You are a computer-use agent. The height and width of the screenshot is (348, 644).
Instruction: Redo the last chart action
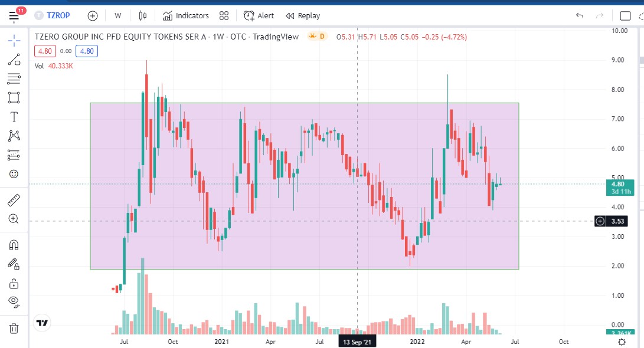(x=600, y=15)
